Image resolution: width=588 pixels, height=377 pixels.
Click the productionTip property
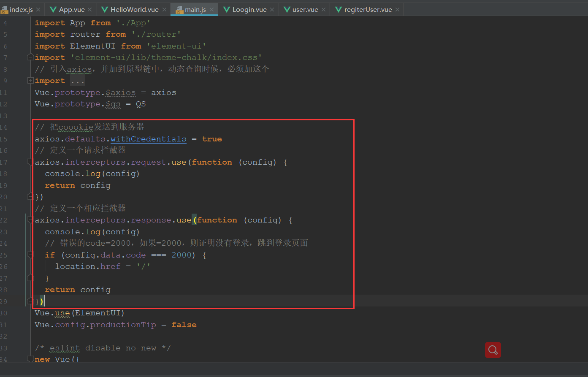[x=123, y=325]
